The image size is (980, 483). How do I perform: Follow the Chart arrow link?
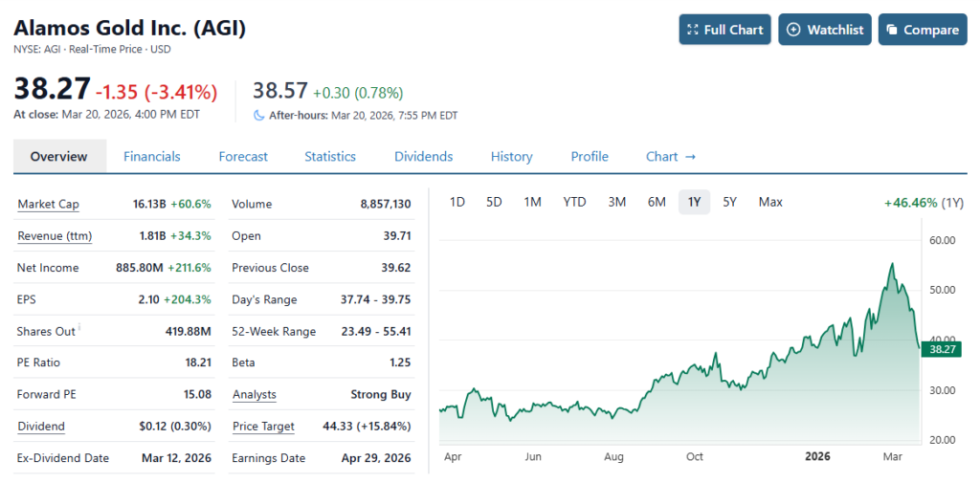pyautogui.click(x=671, y=157)
